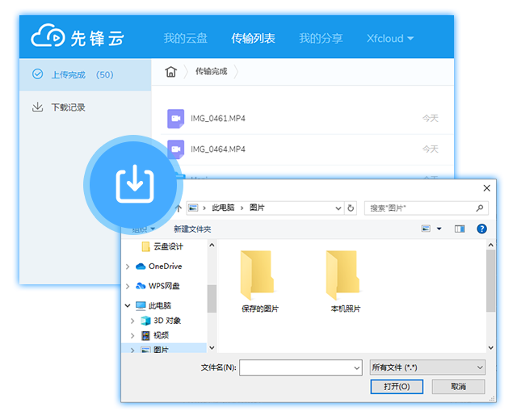517x420 pixels.
Task: Open the 我的云盘 tab
Action: pyautogui.click(x=185, y=38)
